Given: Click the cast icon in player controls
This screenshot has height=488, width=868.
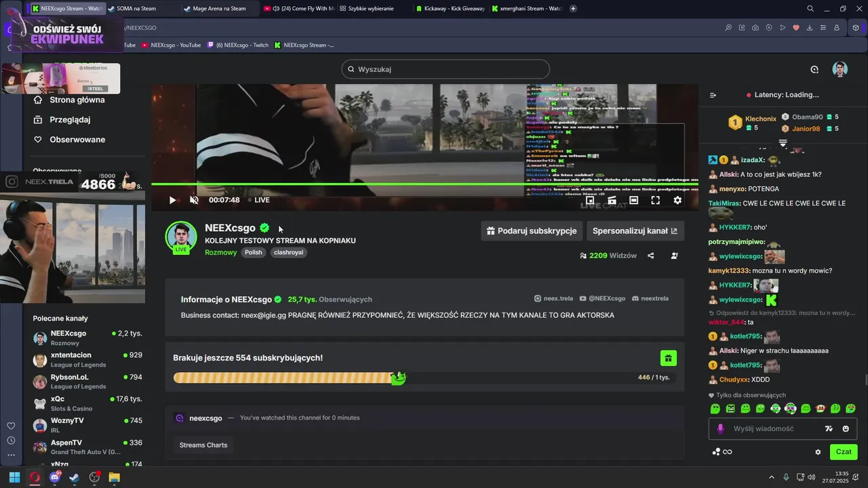Looking at the screenshot, I should pyautogui.click(x=612, y=200).
